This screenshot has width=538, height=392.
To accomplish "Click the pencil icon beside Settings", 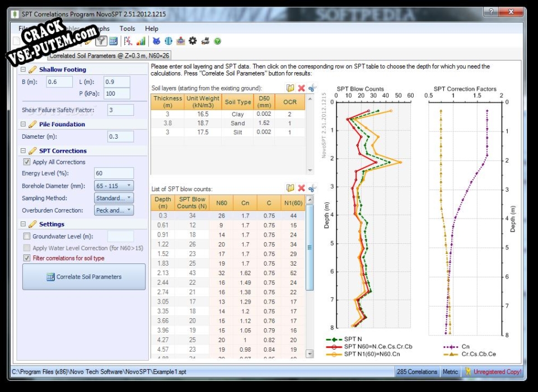I will [x=32, y=224].
